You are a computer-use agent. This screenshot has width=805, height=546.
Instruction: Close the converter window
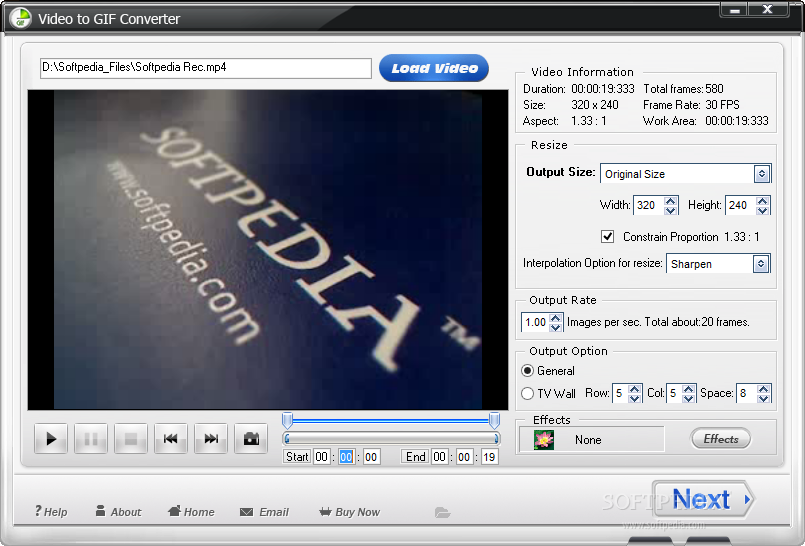pos(768,10)
